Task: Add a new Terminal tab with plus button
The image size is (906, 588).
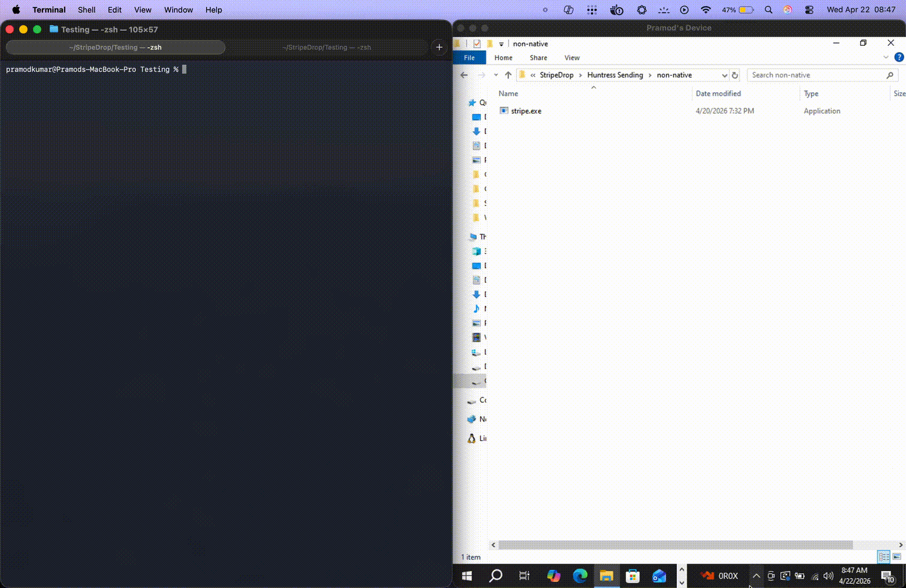Action: [439, 48]
